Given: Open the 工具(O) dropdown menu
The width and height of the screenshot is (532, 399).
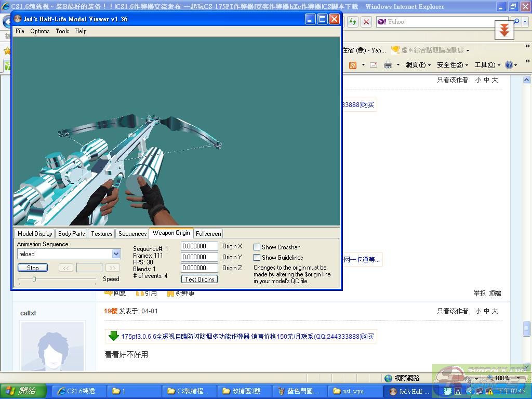Looking at the screenshot, I should pyautogui.click(x=487, y=65).
